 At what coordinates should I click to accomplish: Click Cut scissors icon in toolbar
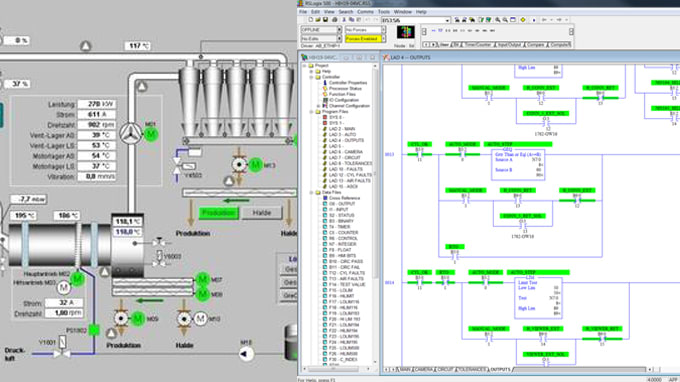344,20
